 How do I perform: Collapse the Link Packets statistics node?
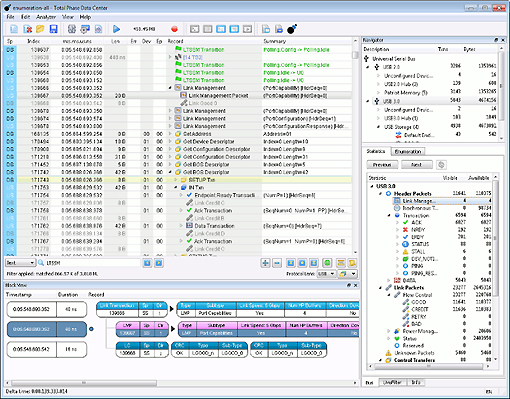pyautogui.click(x=381, y=288)
